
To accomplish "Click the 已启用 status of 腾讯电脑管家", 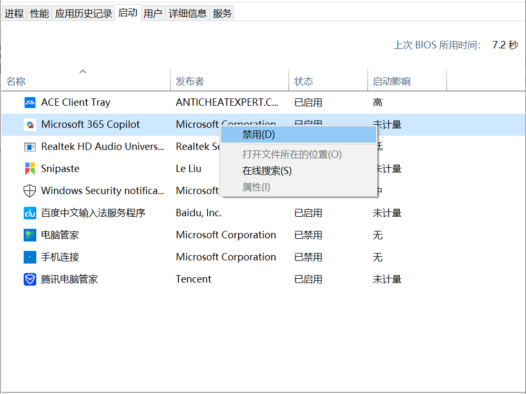I will pyautogui.click(x=308, y=279).
